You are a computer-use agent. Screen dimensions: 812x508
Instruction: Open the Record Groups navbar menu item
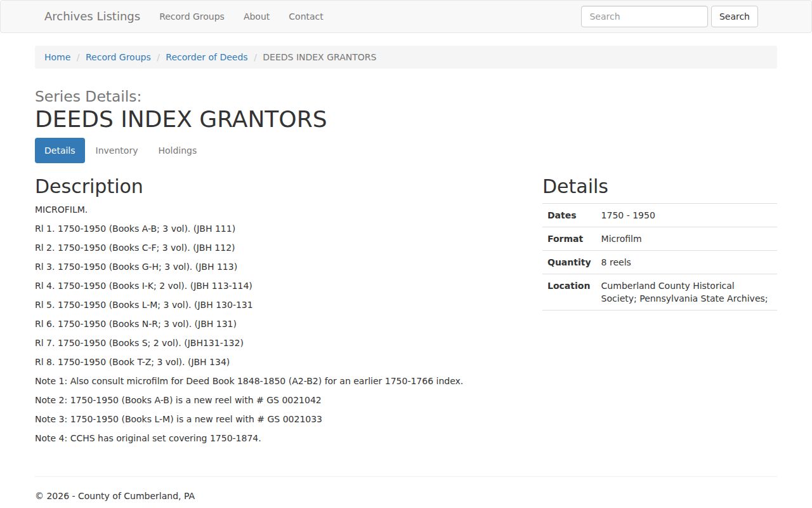click(x=192, y=17)
